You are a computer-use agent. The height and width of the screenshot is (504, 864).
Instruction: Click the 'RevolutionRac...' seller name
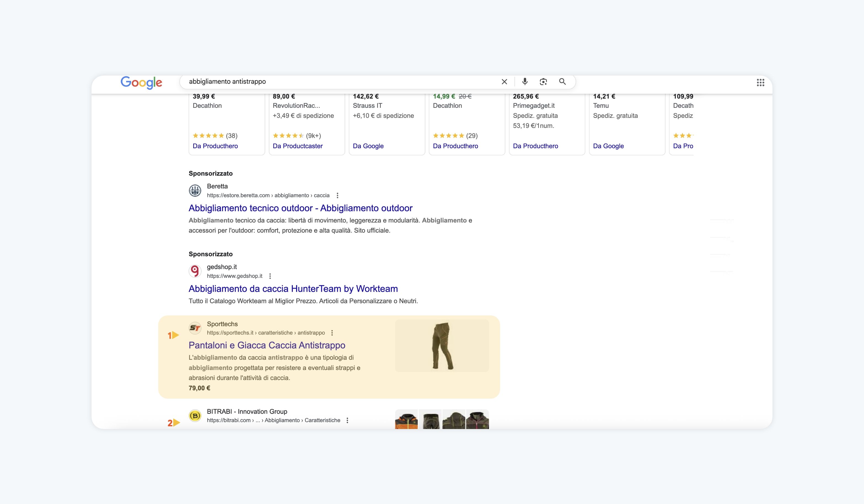tap(297, 106)
